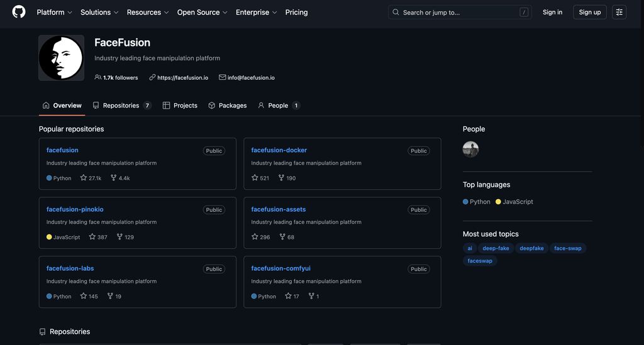Open the member avatar under People

470,150
